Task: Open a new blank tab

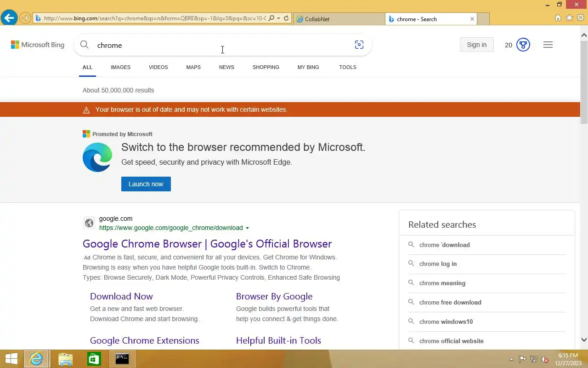Action: click(483, 19)
